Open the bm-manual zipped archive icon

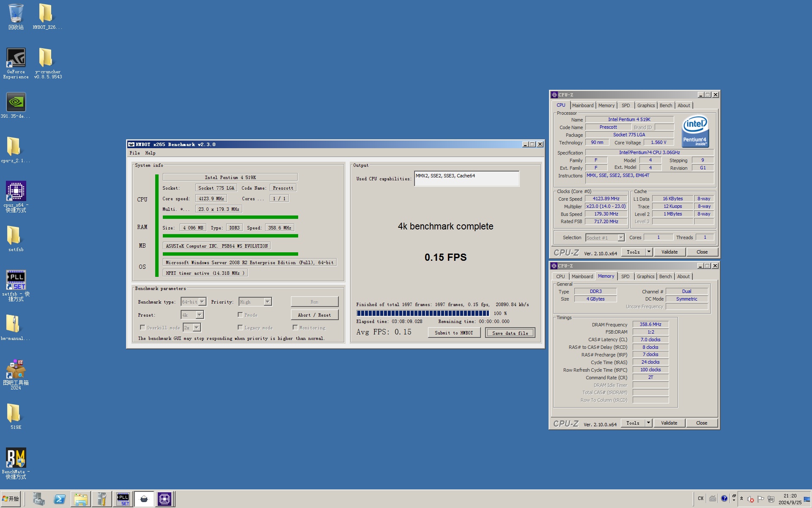tap(16, 327)
